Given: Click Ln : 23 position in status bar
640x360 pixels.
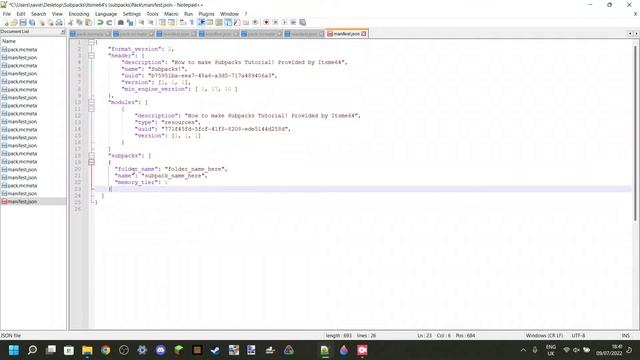Looking at the screenshot, I should pyautogui.click(x=424, y=336).
